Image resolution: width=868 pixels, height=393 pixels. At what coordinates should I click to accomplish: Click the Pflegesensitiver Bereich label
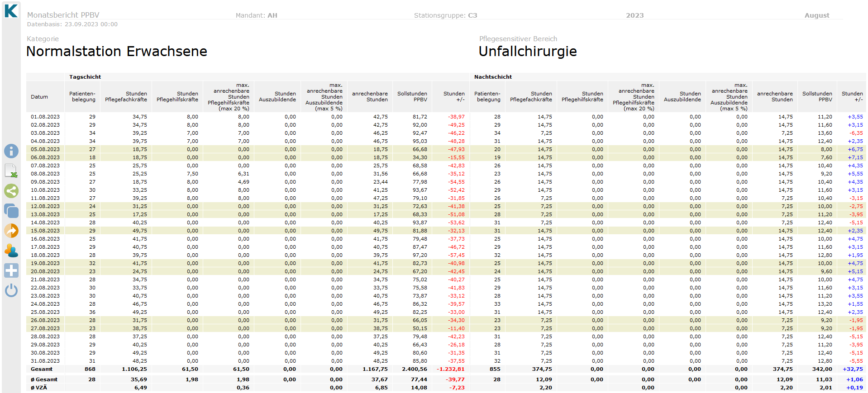(518, 39)
